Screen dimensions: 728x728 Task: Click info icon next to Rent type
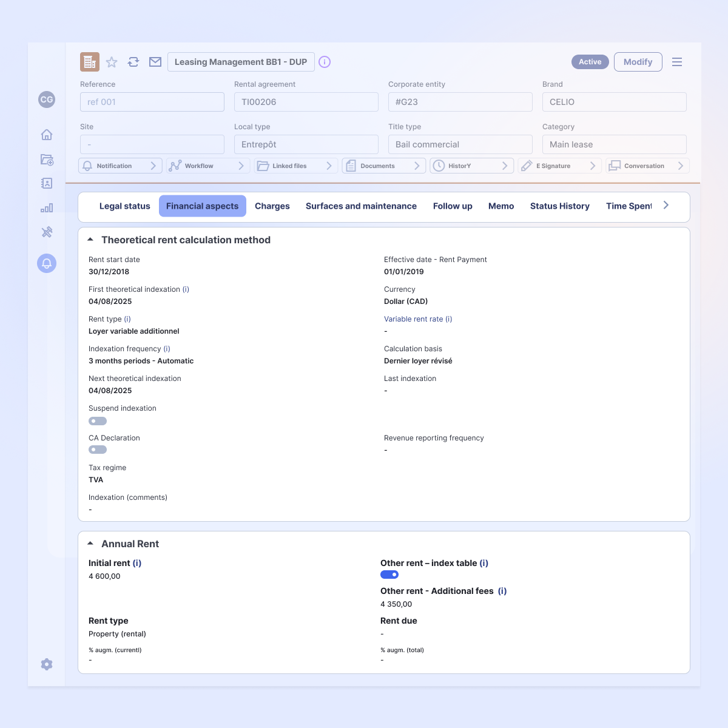(127, 319)
